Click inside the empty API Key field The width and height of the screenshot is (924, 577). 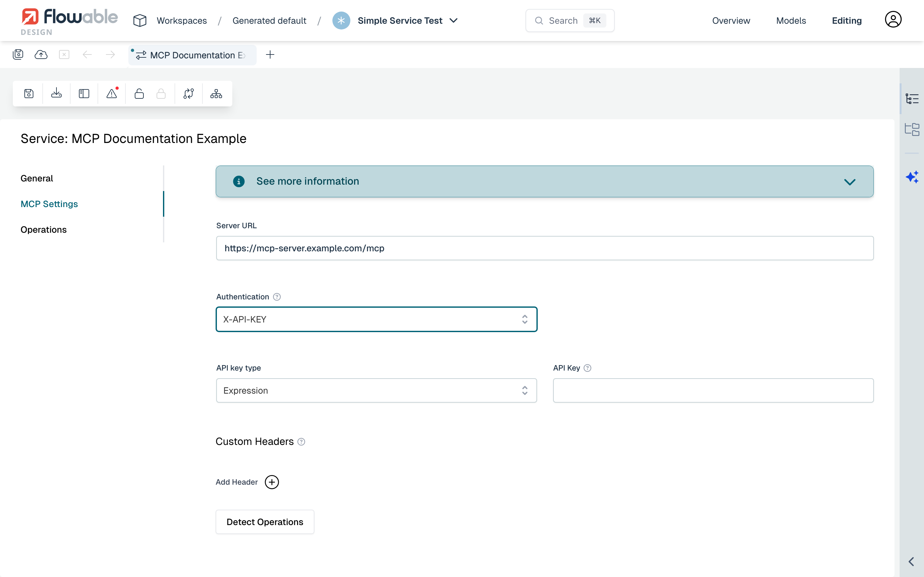713,390
